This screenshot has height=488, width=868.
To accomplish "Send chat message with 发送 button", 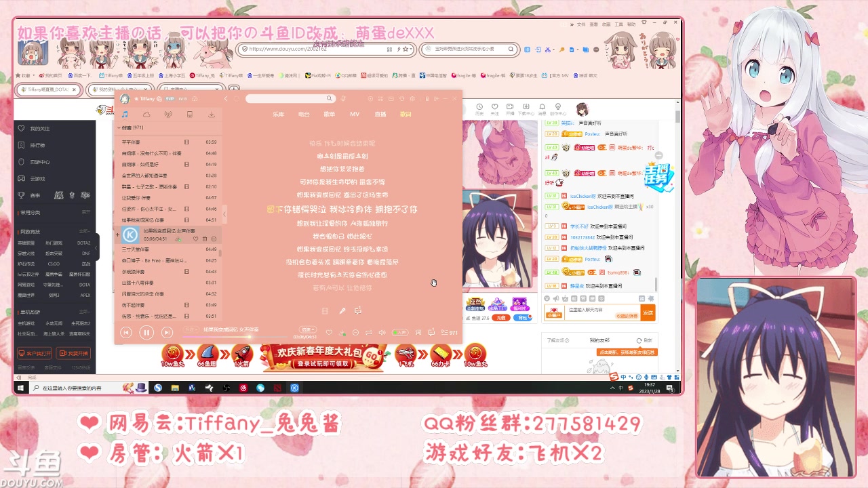I will tap(648, 312).
